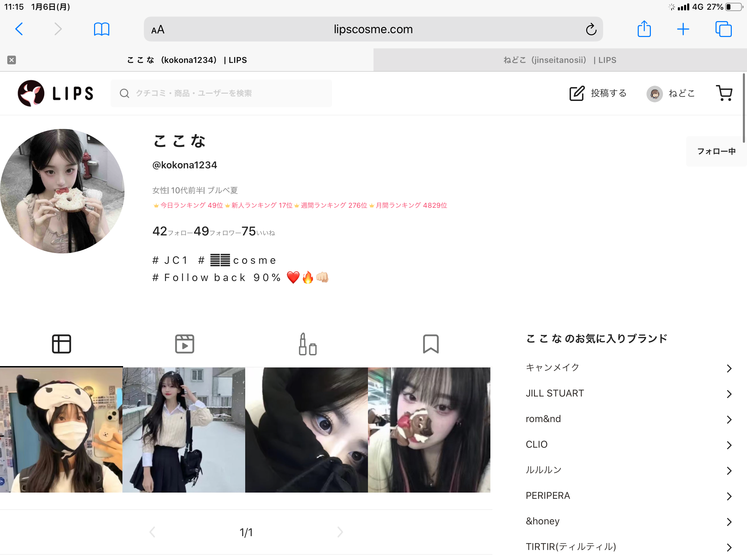This screenshot has width=747, height=560.
Task: Open the shopping cart
Action: [724, 93]
